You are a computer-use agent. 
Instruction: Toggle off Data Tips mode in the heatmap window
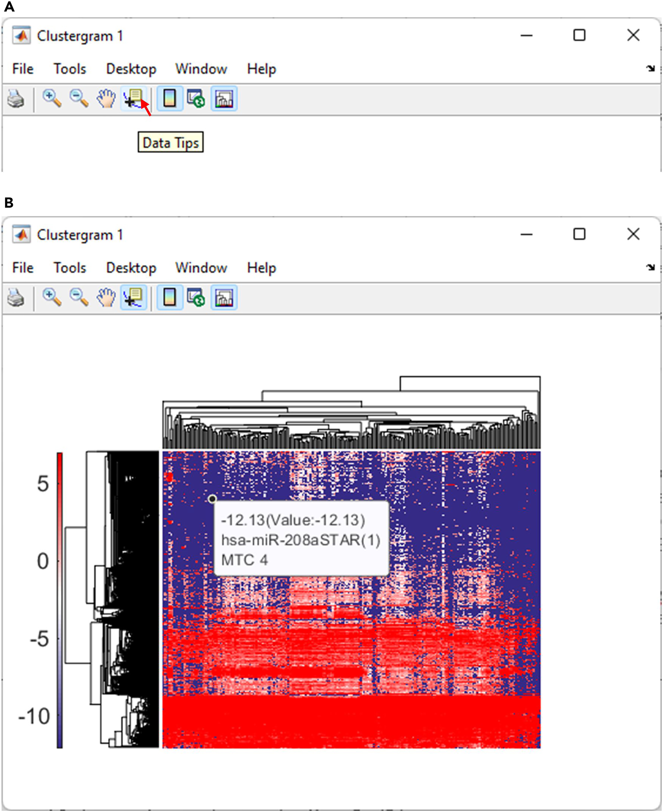coord(134,297)
